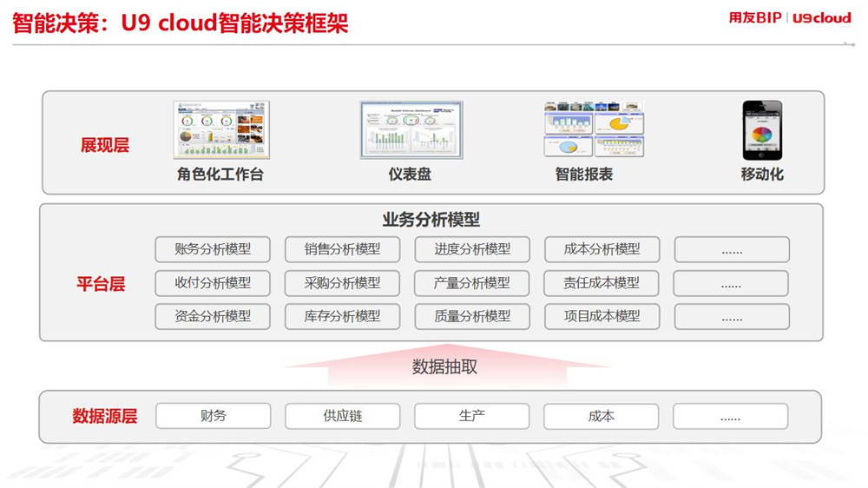Select the 采购分析模型 box
This screenshot has height=488, width=868.
pyautogui.click(x=342, y=283)
